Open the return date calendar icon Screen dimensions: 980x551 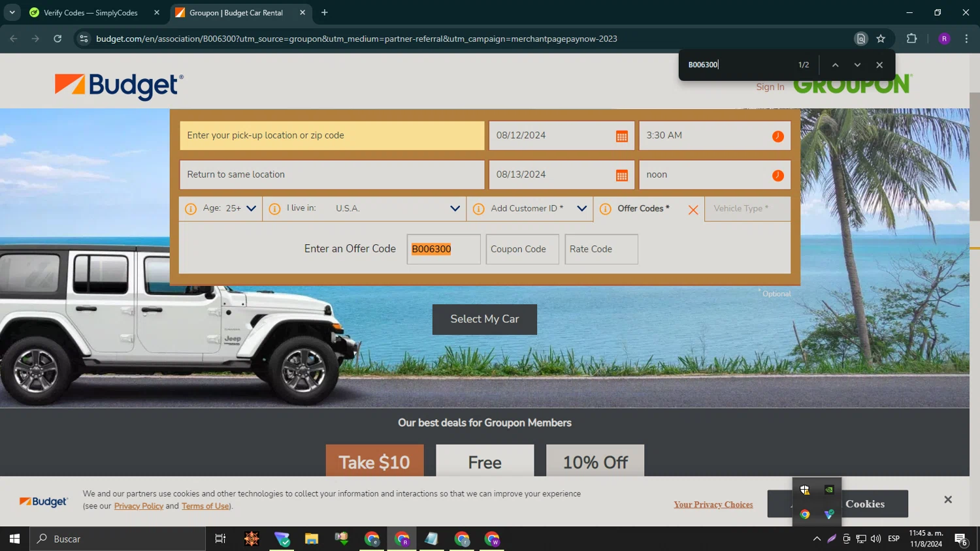coord(621,175)
